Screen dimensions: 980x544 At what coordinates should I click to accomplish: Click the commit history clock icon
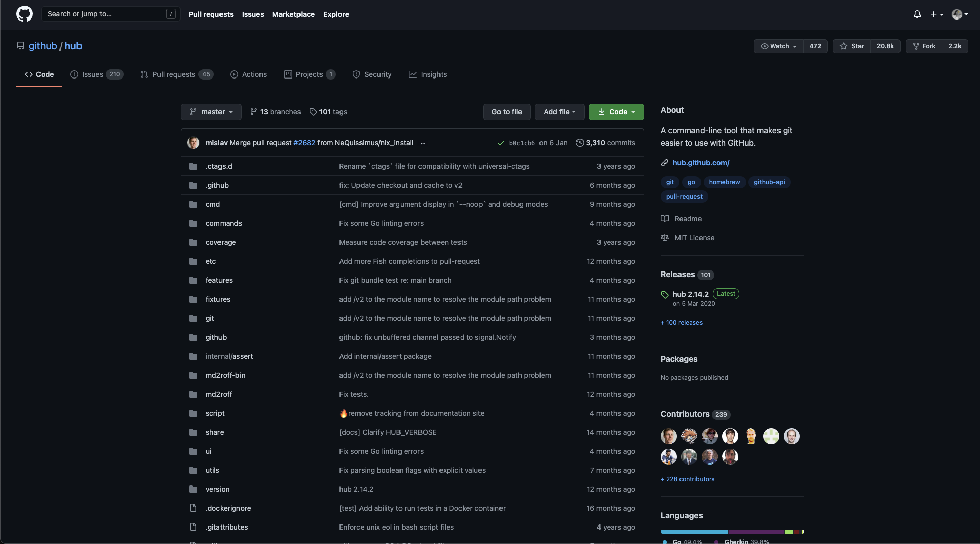click(x=579, y=143)
